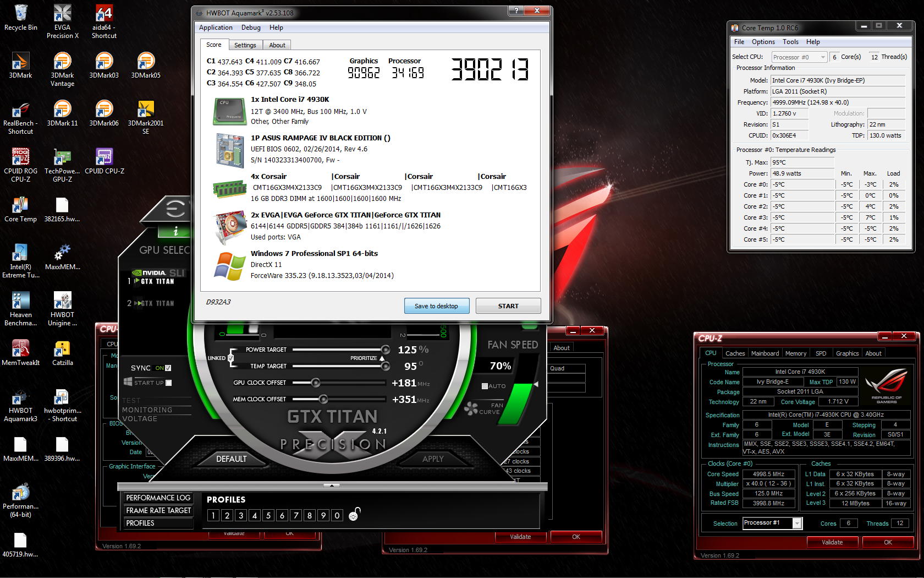Image resolution: width=924 pixels, height=578 pixels.
Task: Open HWBOT Unigine desktop icon
Action: click(63, 309)
